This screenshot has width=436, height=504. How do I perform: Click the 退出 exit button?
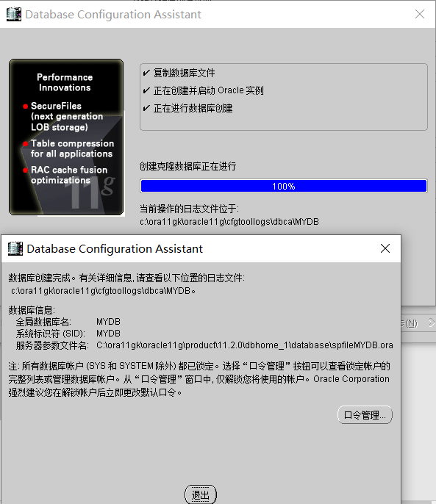201,494
